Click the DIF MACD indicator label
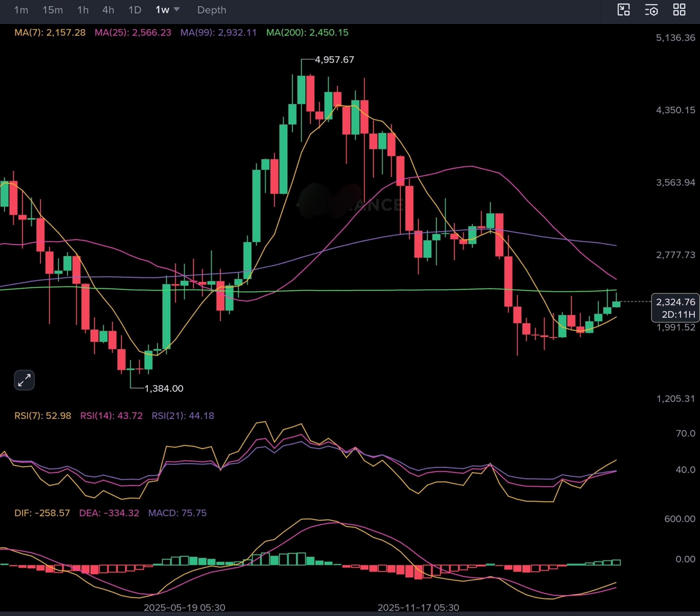Screen dimensions: 700x616 pos(42,513)
